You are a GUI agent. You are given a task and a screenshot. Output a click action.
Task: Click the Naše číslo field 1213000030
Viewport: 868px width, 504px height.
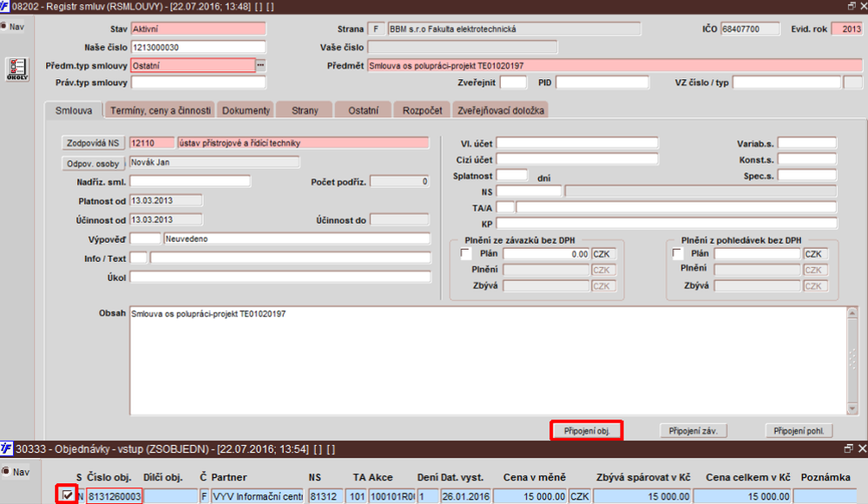[x=198, y=47]
